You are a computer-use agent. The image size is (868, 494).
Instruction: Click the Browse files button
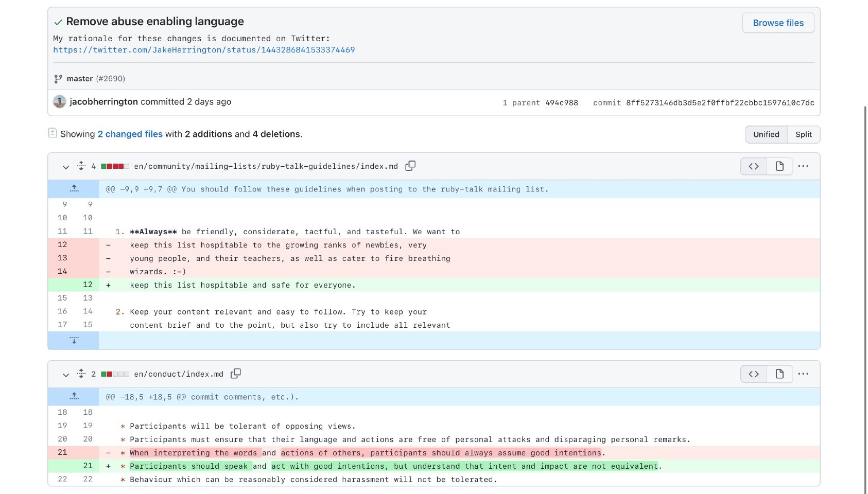(x=778, y=23)
